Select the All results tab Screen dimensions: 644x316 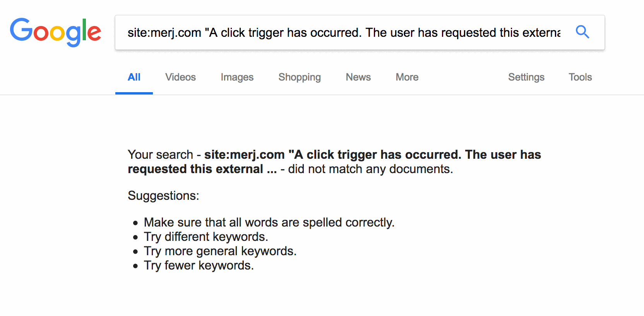134,77
